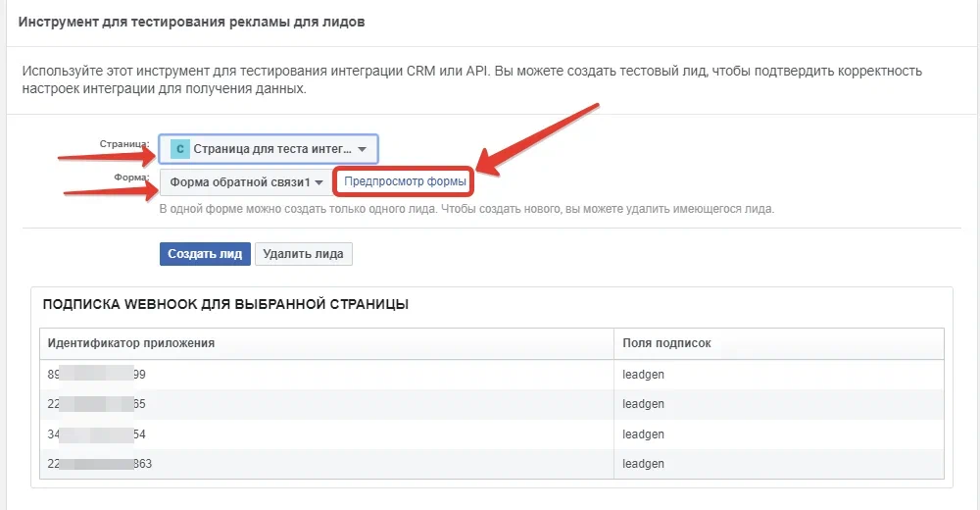Click the heading Инструмент для тестирования рекламы

pyautogui.click(x=191, y=22)
